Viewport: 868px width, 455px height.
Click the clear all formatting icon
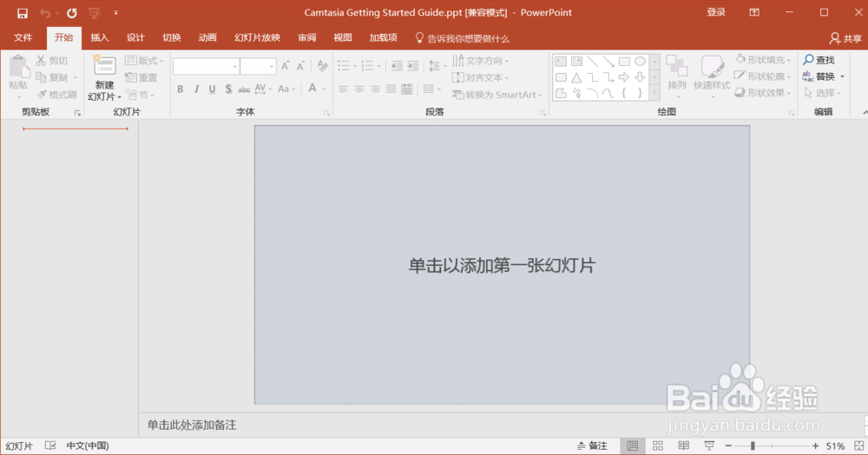[x=322, y=66]
